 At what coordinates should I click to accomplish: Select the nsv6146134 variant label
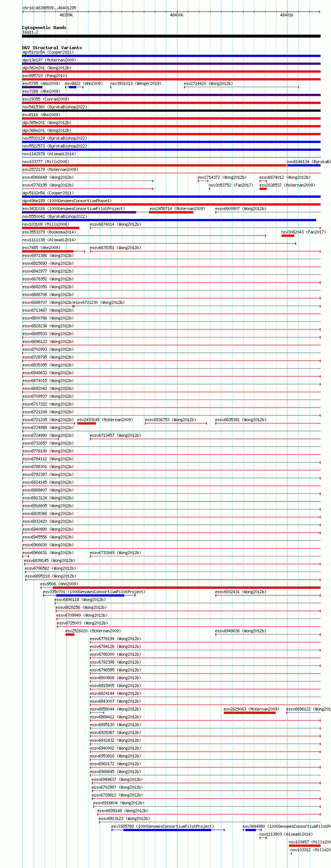pos(309,162)
